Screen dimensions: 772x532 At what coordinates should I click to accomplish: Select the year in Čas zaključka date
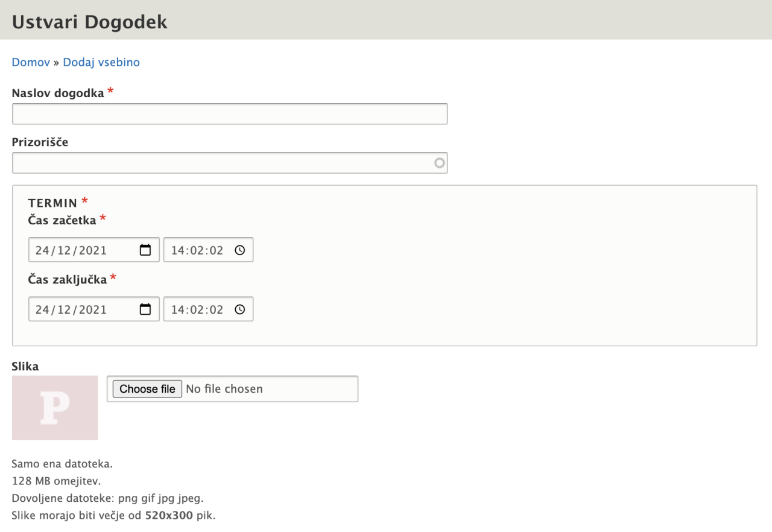(x=92, y=309)
